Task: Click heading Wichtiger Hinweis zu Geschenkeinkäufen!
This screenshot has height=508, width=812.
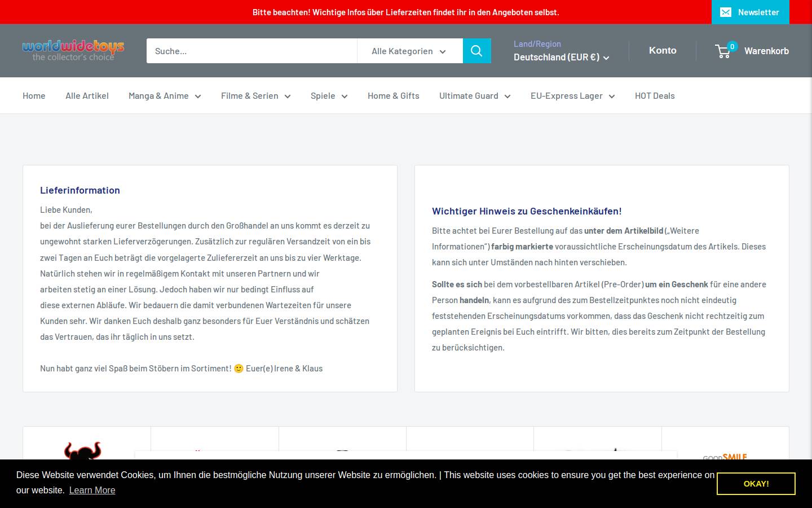Action: coord(527,211)
